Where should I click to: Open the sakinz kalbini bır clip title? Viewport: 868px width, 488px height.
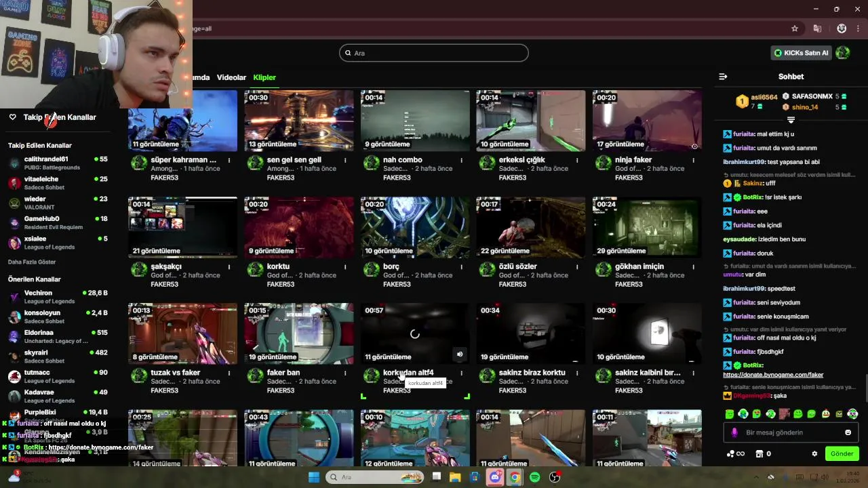(648, 373)
